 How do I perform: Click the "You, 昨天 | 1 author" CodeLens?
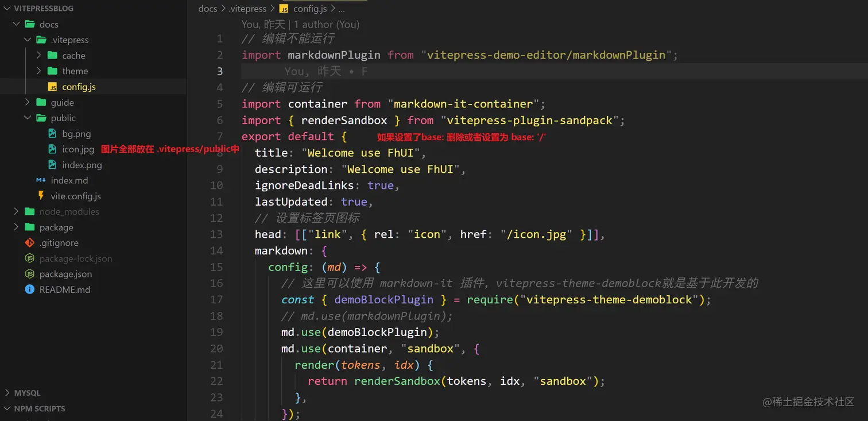(x=300, y=24)
